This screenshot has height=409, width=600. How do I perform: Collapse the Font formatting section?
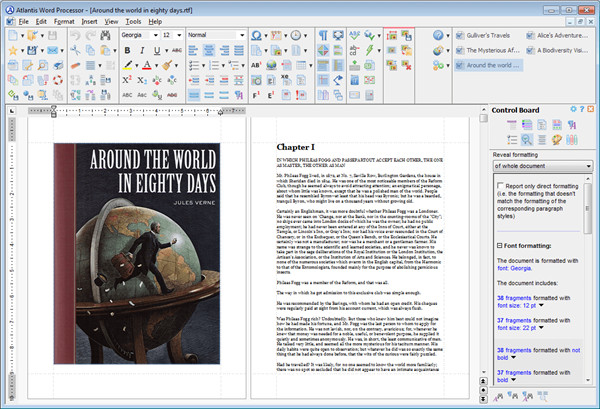click(x=499, y=246)
